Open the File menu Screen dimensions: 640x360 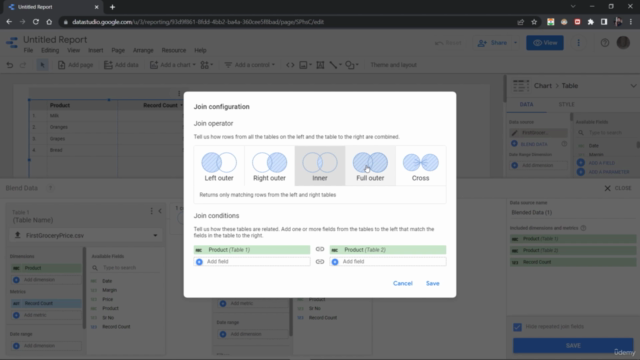coord(28,50)
